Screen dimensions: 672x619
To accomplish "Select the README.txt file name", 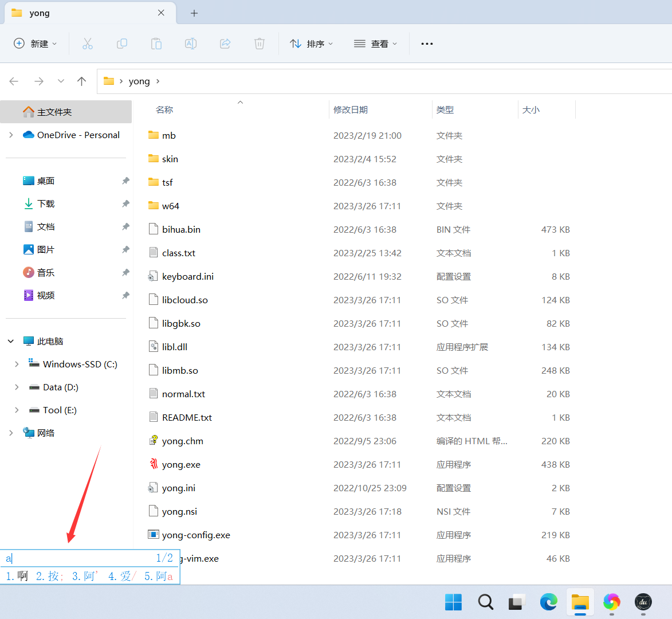I will click(187, 417).
